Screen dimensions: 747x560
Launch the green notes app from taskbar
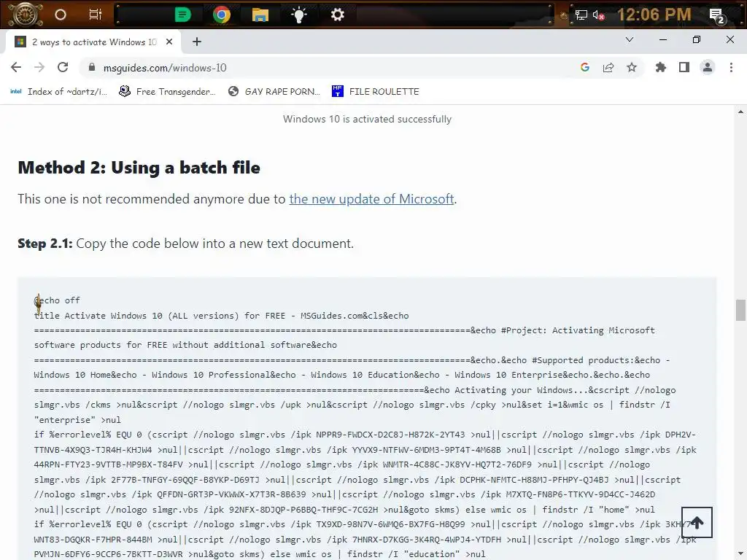point(182,15)
